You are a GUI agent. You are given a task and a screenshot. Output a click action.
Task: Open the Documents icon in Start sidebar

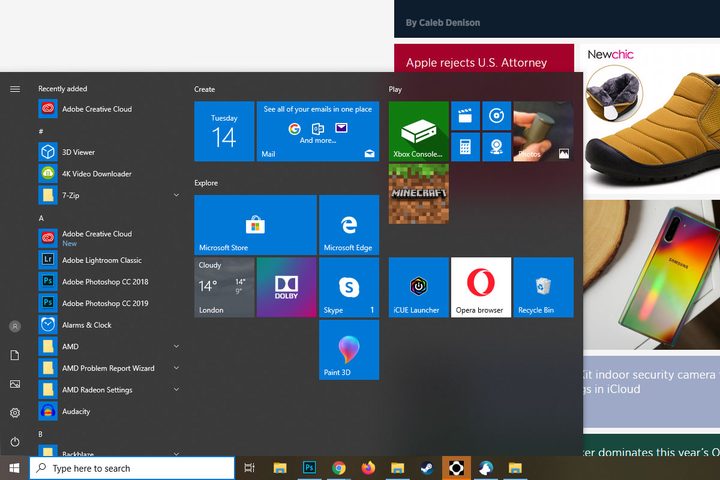(15, 355)
